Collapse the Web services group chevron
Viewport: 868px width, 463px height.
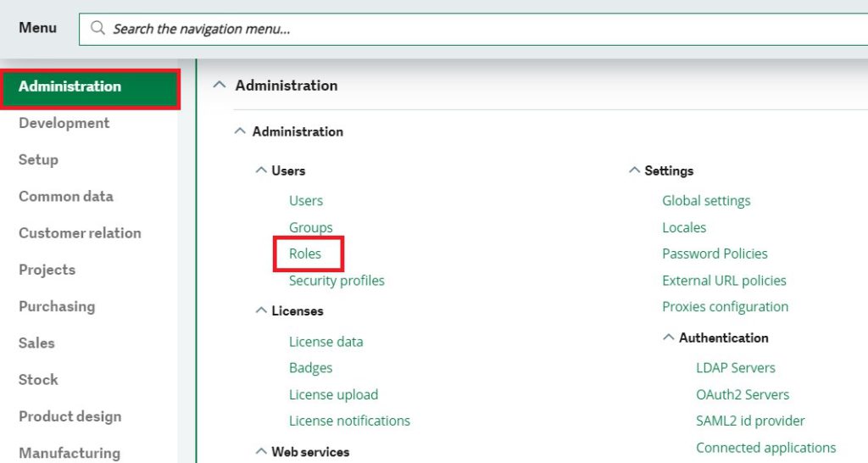(261, 451)
